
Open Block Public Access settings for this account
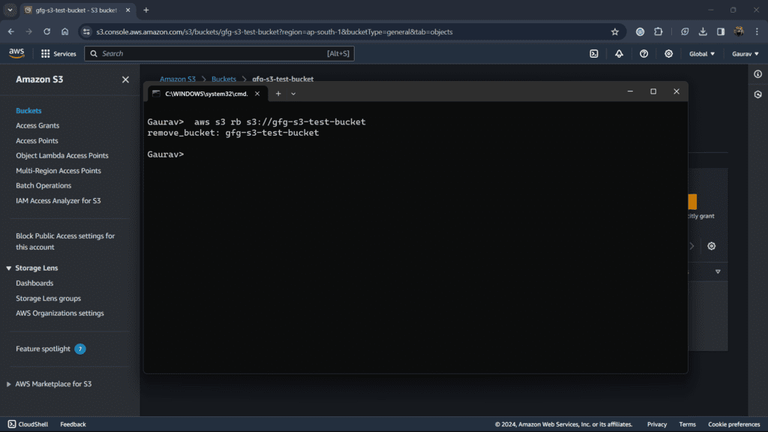tap(65, 241)
